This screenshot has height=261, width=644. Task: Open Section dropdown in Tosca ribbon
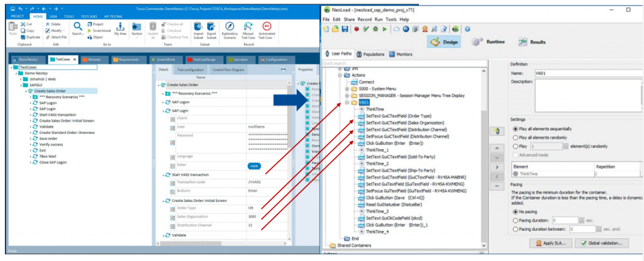[136, 30]
